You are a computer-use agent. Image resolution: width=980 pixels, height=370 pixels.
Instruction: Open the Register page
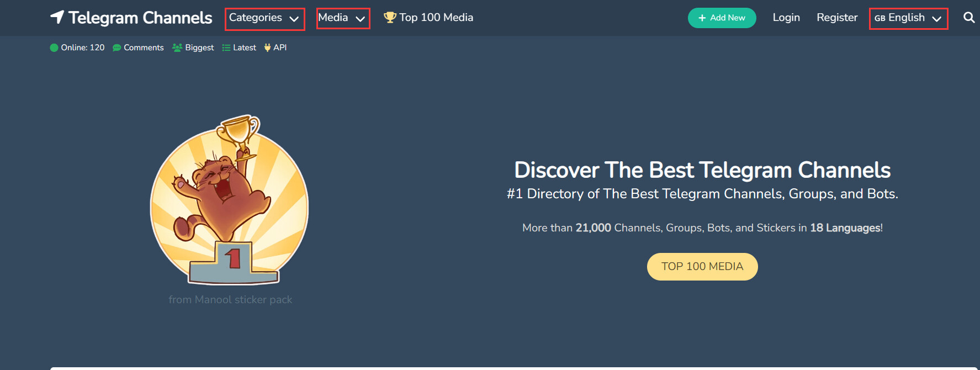[837, 18]
